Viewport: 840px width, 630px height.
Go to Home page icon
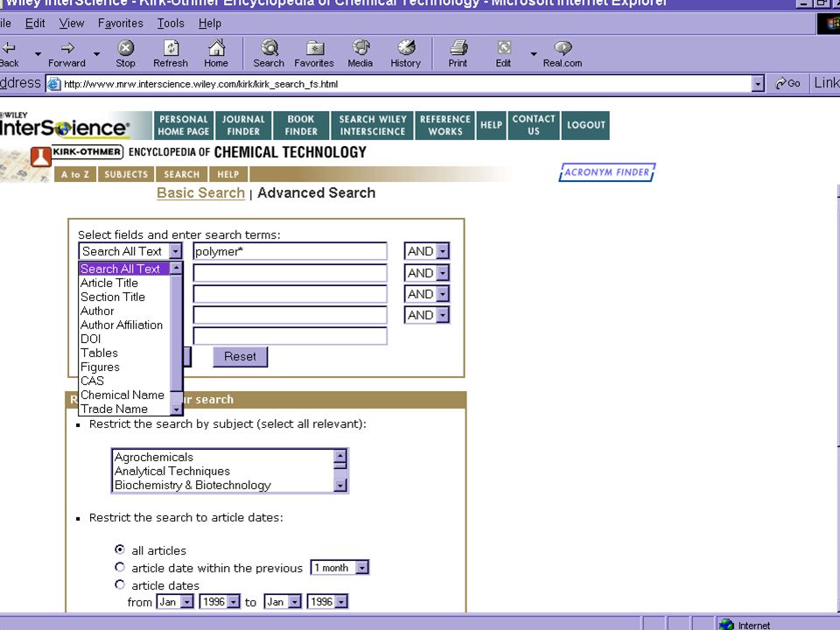point(216,48)
